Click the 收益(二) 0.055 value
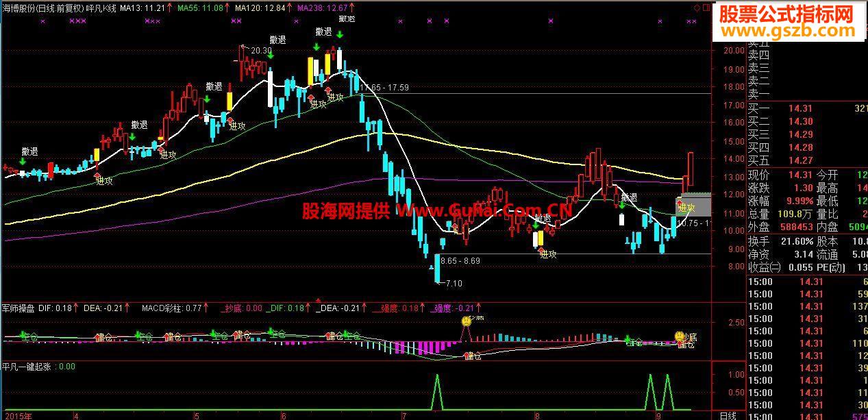 point(800,267)
